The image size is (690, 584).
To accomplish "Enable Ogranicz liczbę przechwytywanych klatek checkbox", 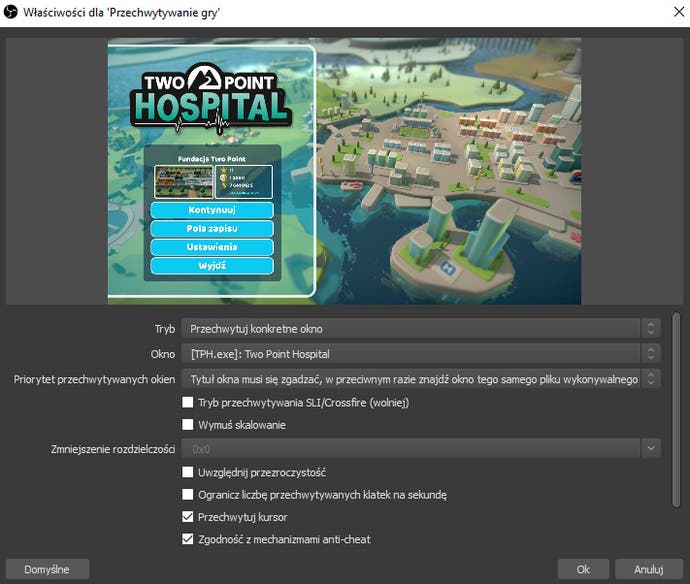I will point(187,494).
